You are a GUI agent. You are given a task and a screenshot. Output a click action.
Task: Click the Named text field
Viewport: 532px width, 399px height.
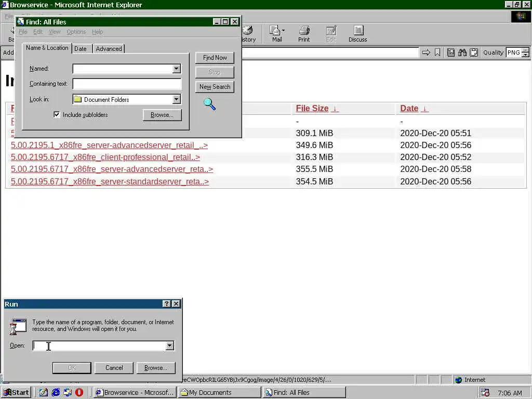coord(123,69)
